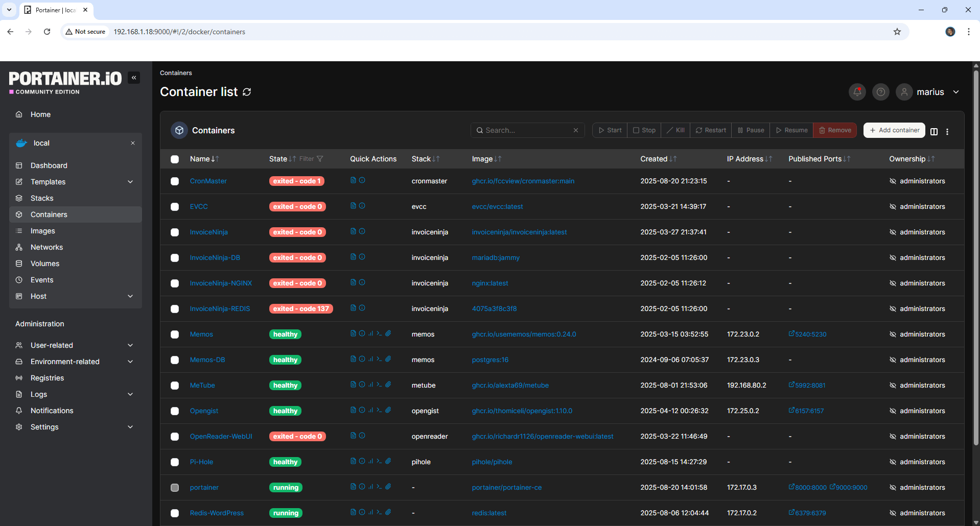Open Networks in the sidebar

(76, 247)
